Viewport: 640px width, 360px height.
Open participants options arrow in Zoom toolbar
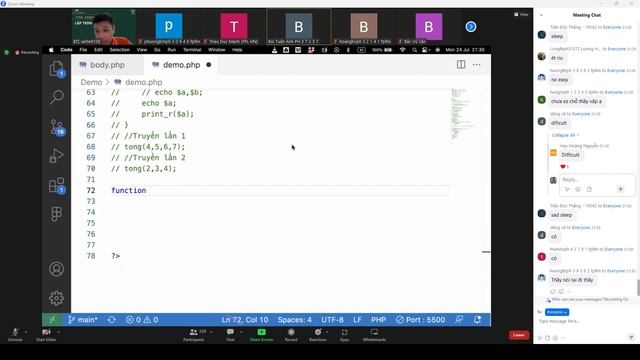(211, 332)
